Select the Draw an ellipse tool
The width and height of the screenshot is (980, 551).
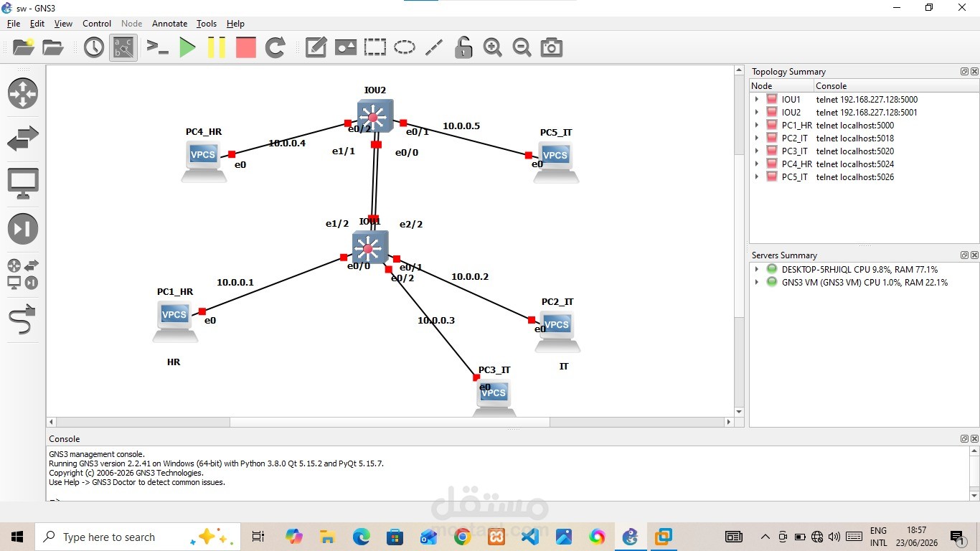(x=405, y=48)
